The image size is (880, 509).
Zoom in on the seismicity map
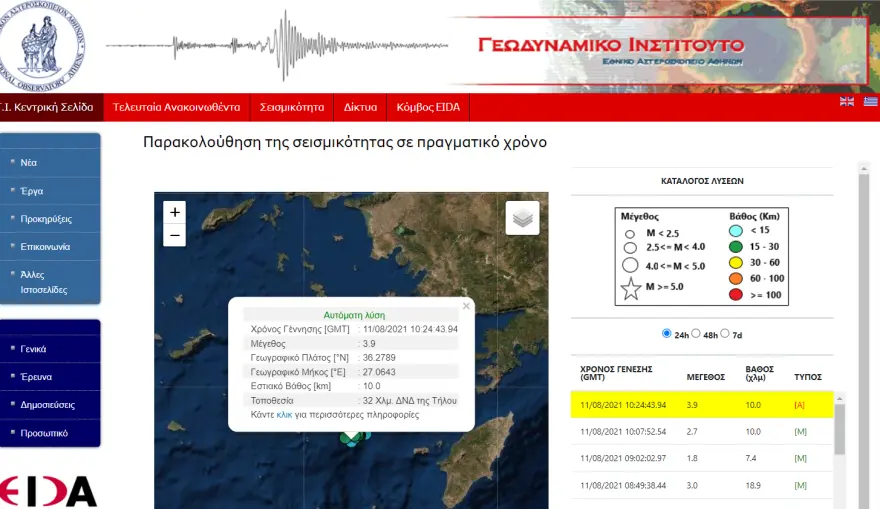pyautogui.click(x=175, y=212)
